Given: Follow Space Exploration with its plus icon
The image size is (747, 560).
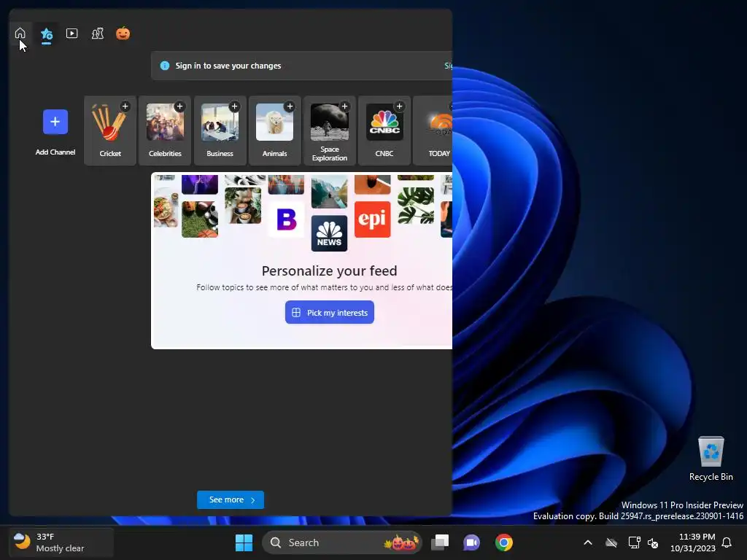Looking at the screenshot, I should pos(344,106).
